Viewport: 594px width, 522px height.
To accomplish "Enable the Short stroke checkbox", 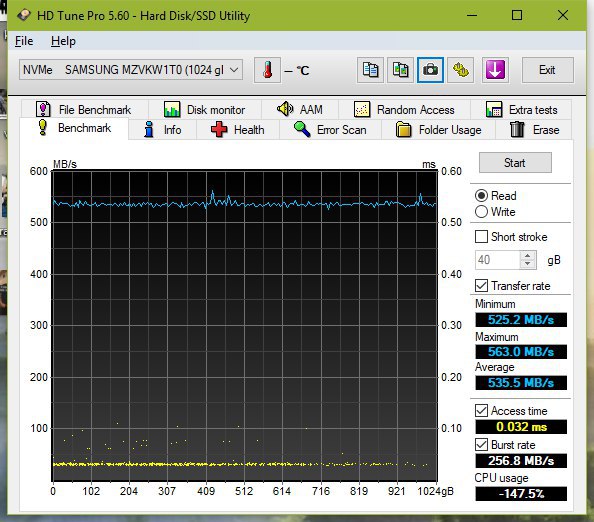I will coord(481,237).
